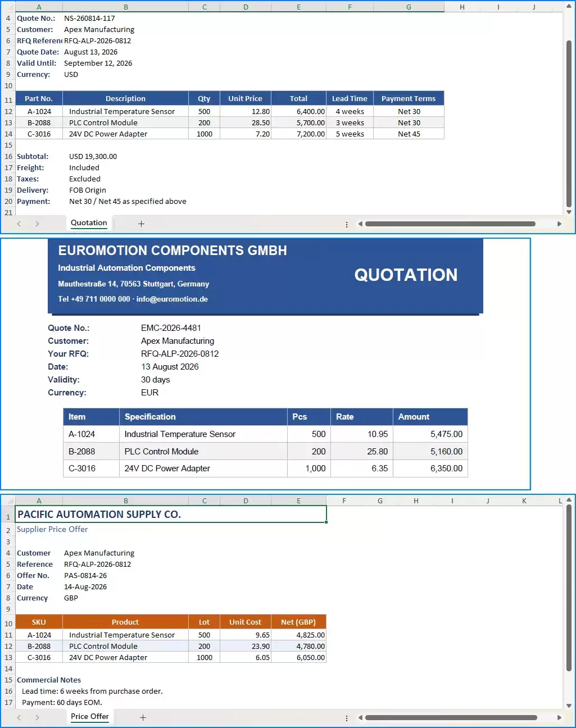Image resolution: width=576 pixels, height=728 pixels.
Task: Select offer number PAS-0814-26 cell
Action: point(125,576)
